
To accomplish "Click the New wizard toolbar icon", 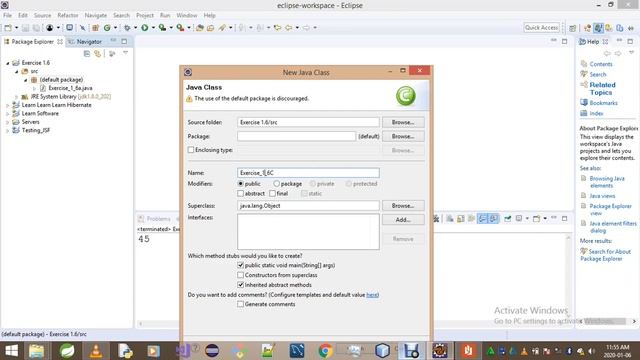I will click(8, 28).
